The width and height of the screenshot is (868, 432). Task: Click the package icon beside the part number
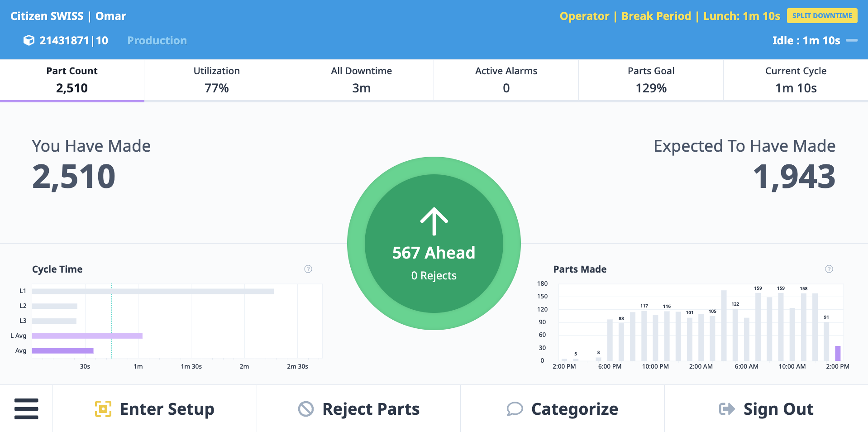[29, 40]
